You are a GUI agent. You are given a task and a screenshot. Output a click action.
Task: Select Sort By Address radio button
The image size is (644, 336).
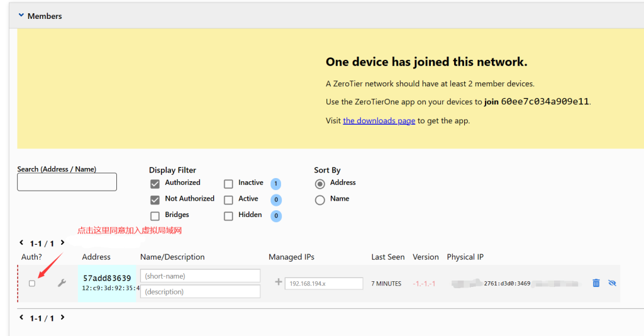pyautogui.click(x=319, y=184)
